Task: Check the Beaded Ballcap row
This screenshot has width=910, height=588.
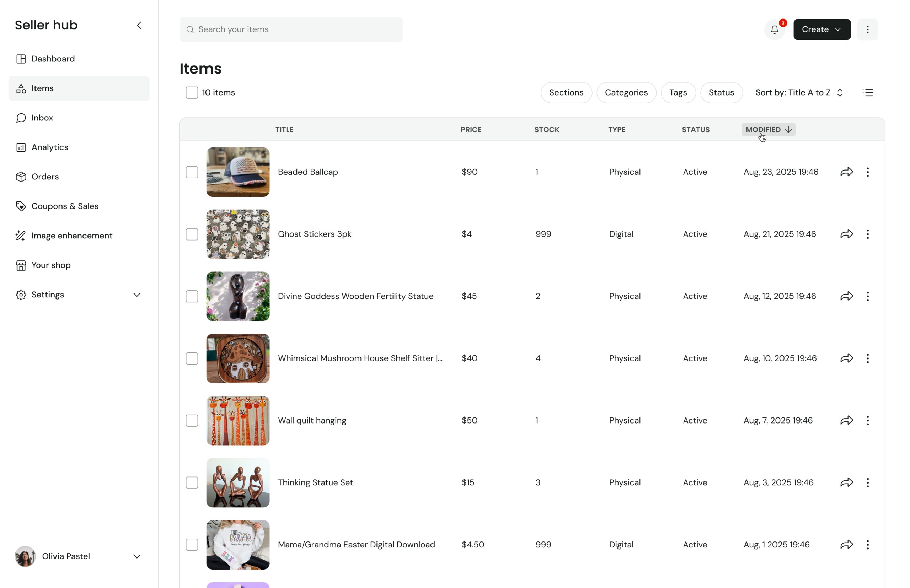Action: point(192,172)
